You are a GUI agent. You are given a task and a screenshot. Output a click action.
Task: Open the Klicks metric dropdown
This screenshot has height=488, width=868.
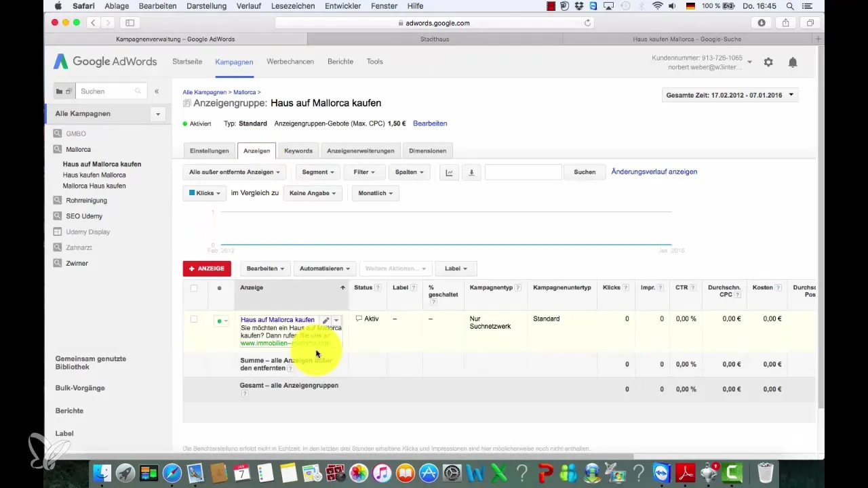point(205,193)
